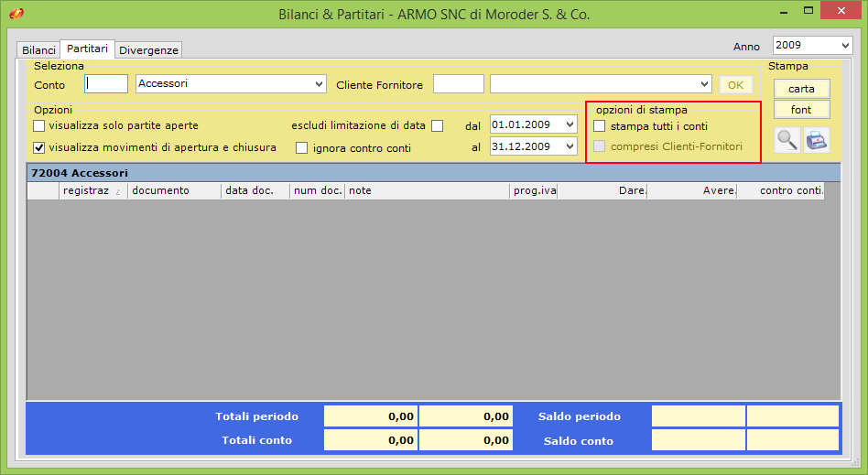Click the 'carta' button
The image size is (868, 475).
coord(801,89)
